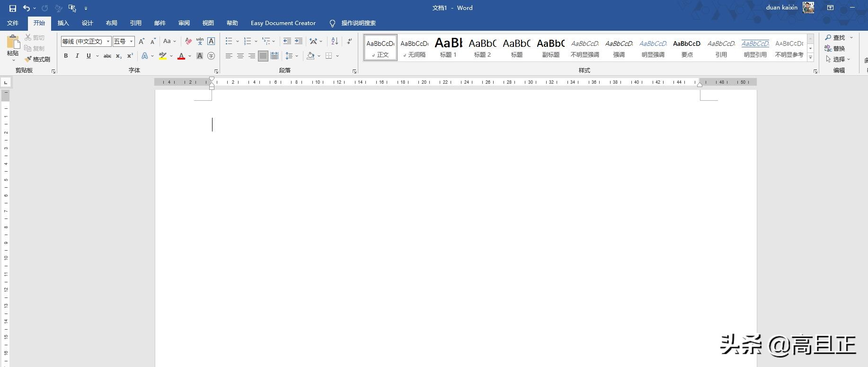Viewport: 868px width, 367px height.
Task: Start a bulleted list
Action: (229, 41)
